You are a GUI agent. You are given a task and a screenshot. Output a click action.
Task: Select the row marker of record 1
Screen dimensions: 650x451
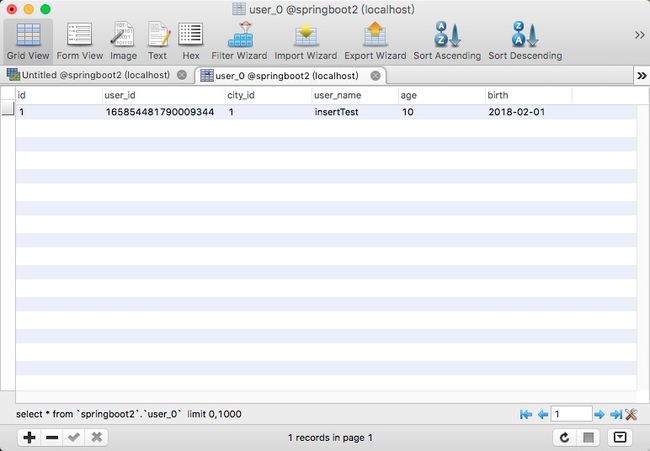pos(7,109)
